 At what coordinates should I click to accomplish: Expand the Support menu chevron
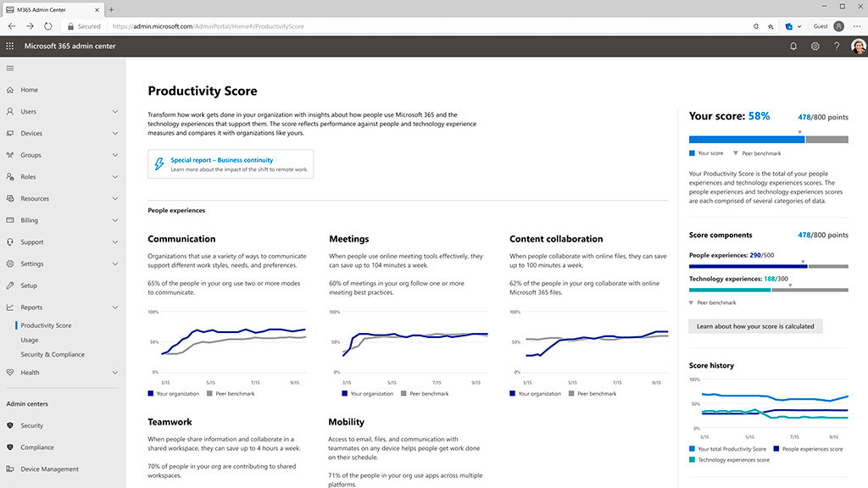click(115, 241)
